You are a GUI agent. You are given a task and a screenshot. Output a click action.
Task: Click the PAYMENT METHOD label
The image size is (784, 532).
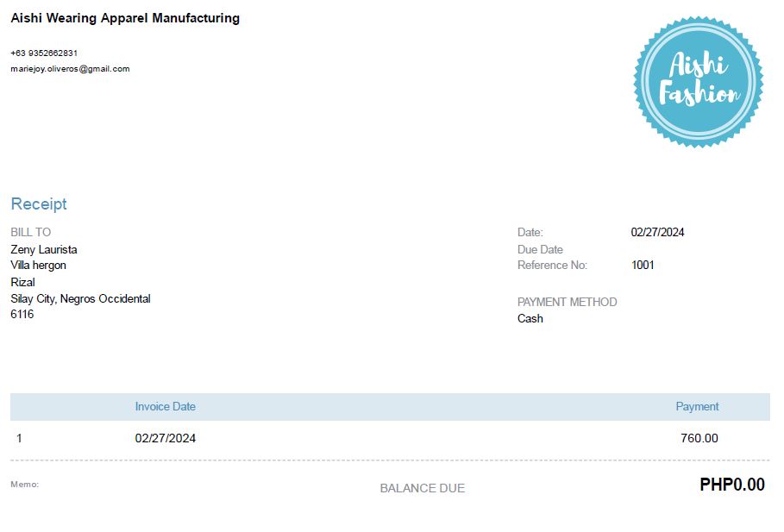click(x=567, y=302)
